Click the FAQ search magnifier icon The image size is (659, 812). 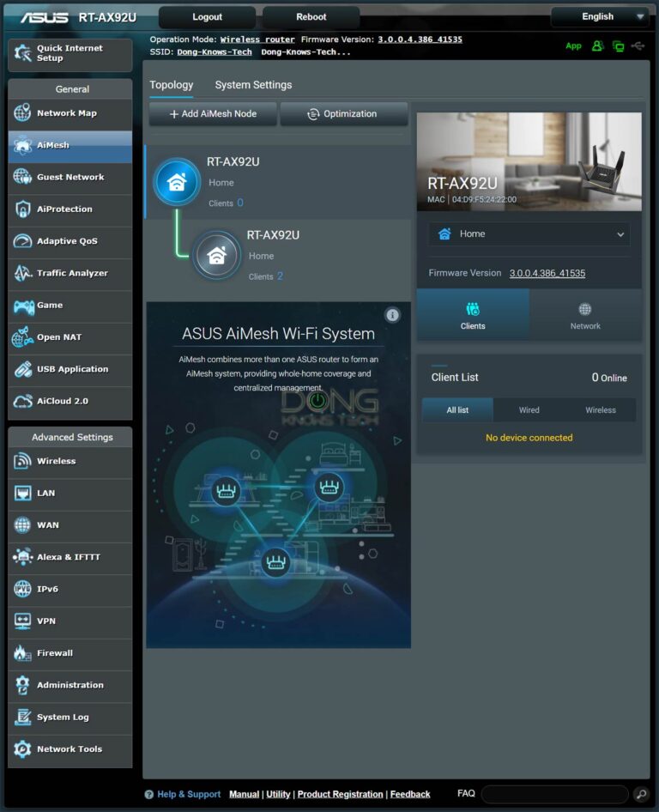[x=640, y=794]
